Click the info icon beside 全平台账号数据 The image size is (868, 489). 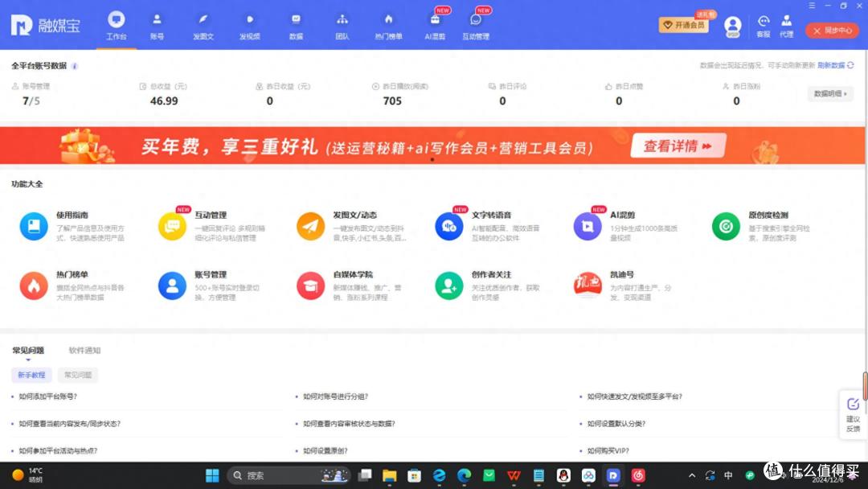point(75,66)
